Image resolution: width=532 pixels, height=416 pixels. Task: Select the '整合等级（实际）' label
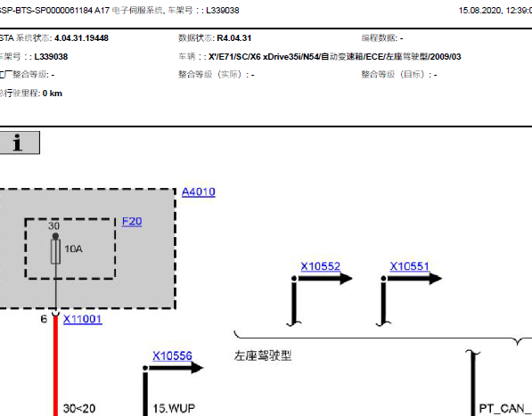212,75
